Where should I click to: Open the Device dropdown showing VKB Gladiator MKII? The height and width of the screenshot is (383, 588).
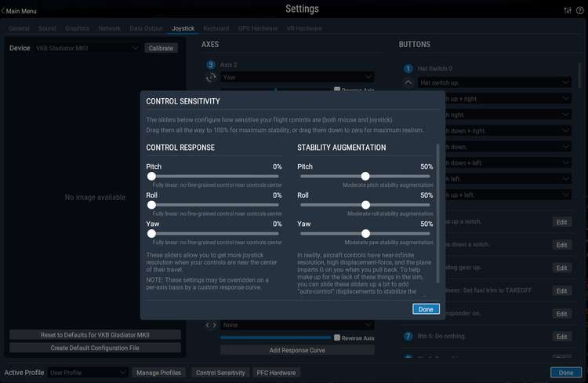click(x=87, y=48)
